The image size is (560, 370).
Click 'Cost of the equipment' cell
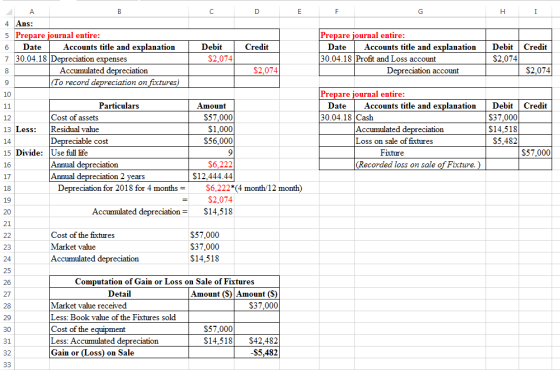[x=119, y=329]
